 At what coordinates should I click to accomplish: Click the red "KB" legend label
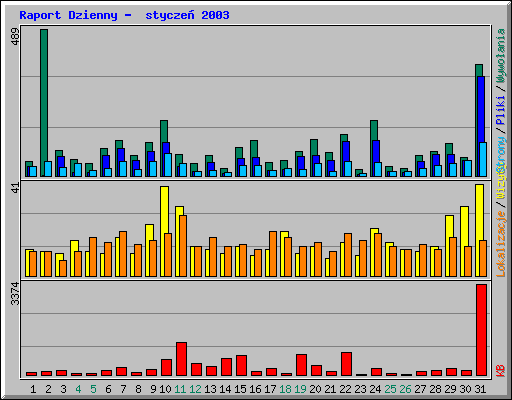click(500, 371)
